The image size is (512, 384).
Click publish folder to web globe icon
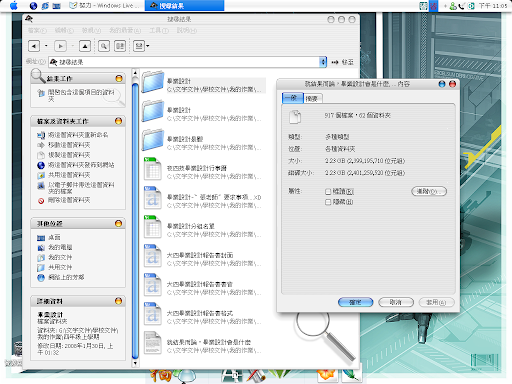(x=41, y=165)
